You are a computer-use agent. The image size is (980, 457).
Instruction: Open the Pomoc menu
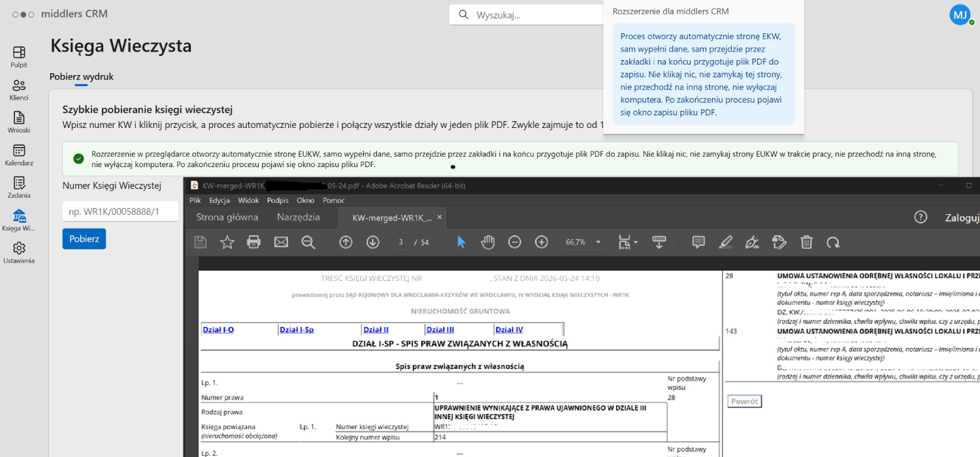(x=334, y=200)
